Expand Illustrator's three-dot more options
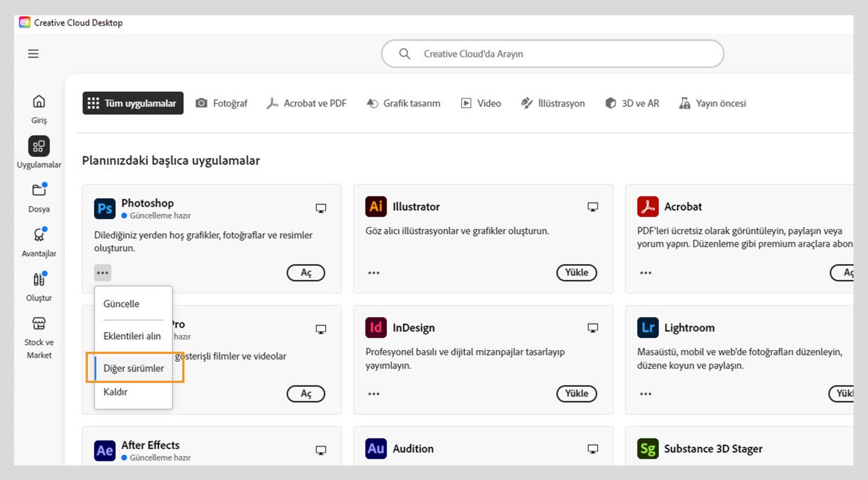 click(374, 273)
